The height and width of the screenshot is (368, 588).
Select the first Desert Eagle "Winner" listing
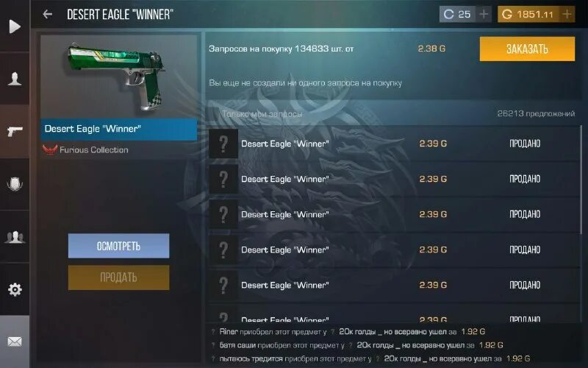click(394, 144)
